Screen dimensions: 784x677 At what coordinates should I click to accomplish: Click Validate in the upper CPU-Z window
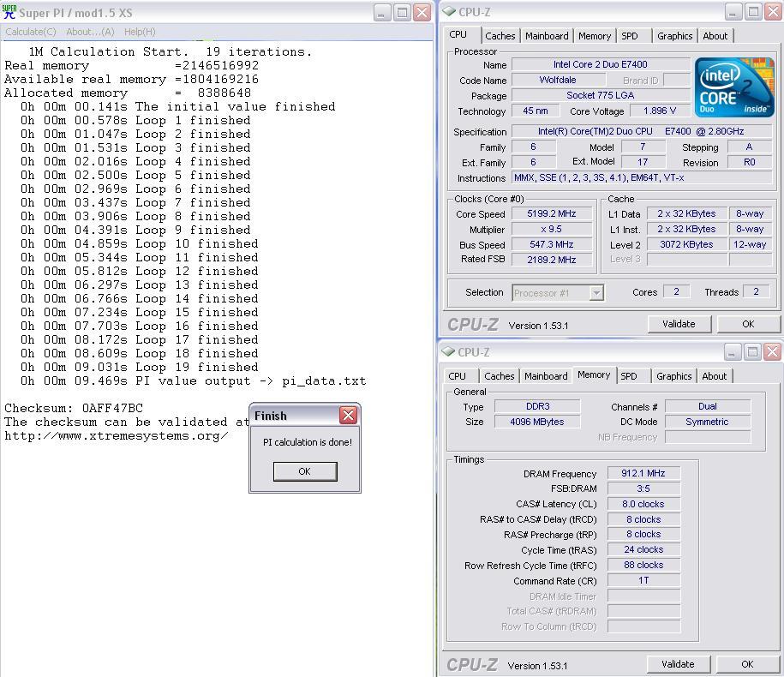click(679, 324)
